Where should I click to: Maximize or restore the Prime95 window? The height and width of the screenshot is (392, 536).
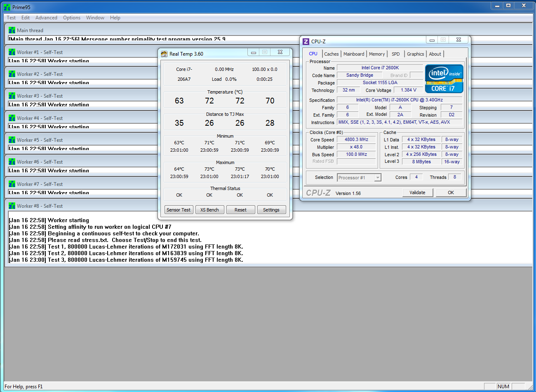508,5
